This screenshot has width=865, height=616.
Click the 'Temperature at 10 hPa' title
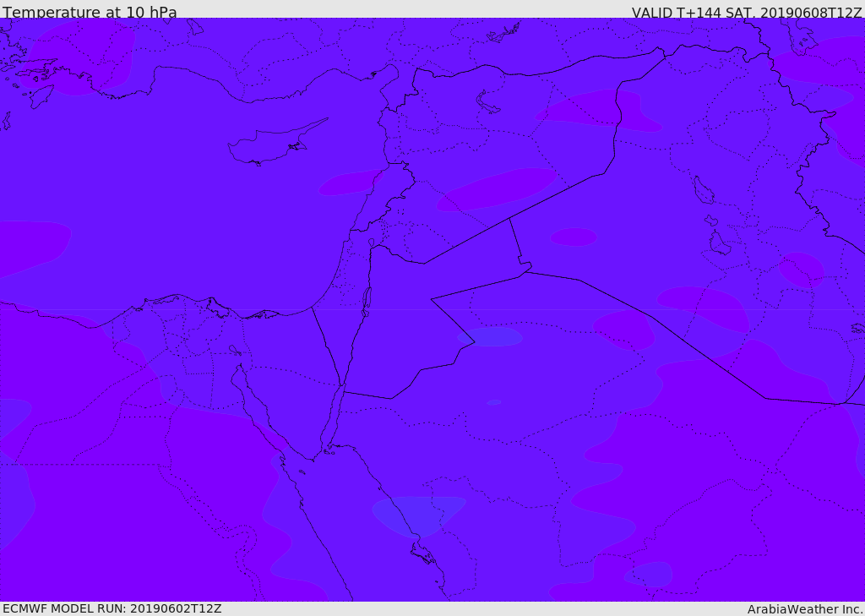point(90,12)
